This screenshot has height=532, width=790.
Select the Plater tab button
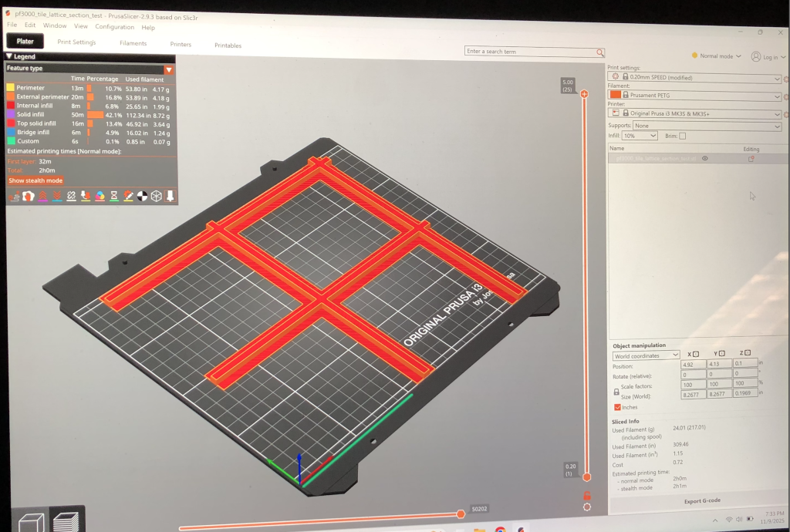(x=25, y=42)
